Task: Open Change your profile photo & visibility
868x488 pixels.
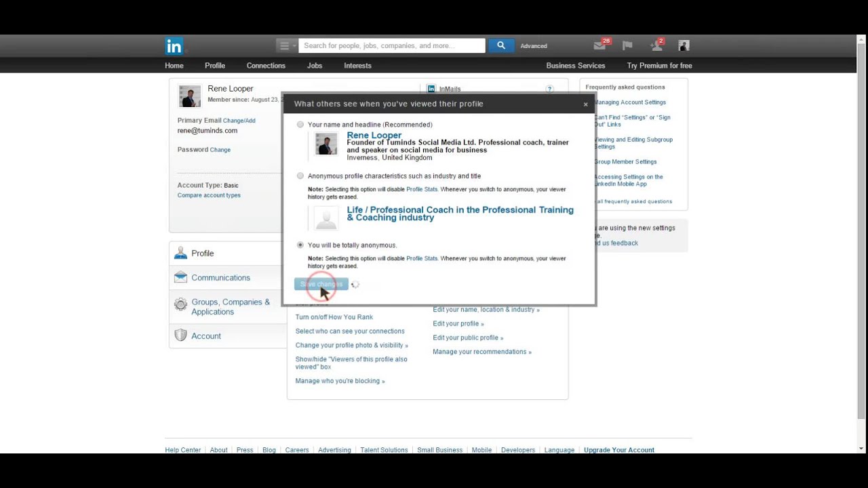Action: [352, 346]
